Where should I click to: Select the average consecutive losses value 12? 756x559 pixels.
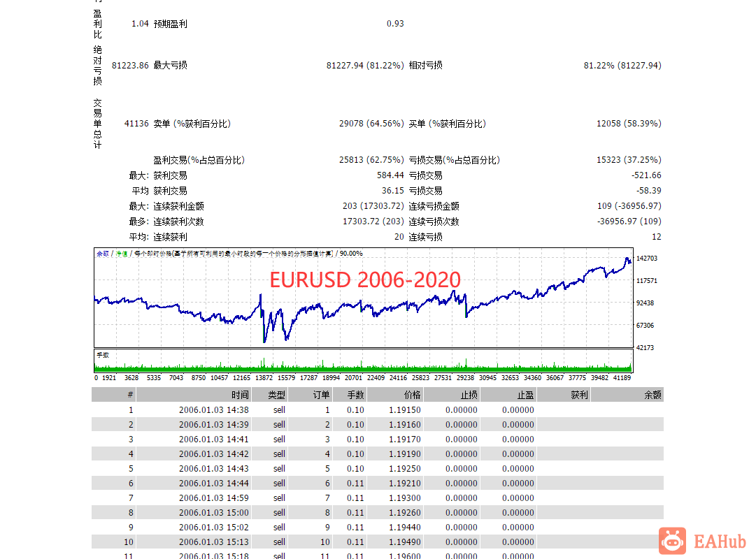656,237
